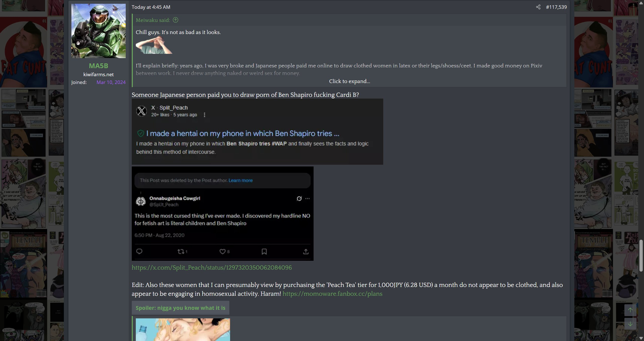Click the scroll to top arrow button
Image resolution: width=644 pixels, height=341 pixels.
(630, 310)
